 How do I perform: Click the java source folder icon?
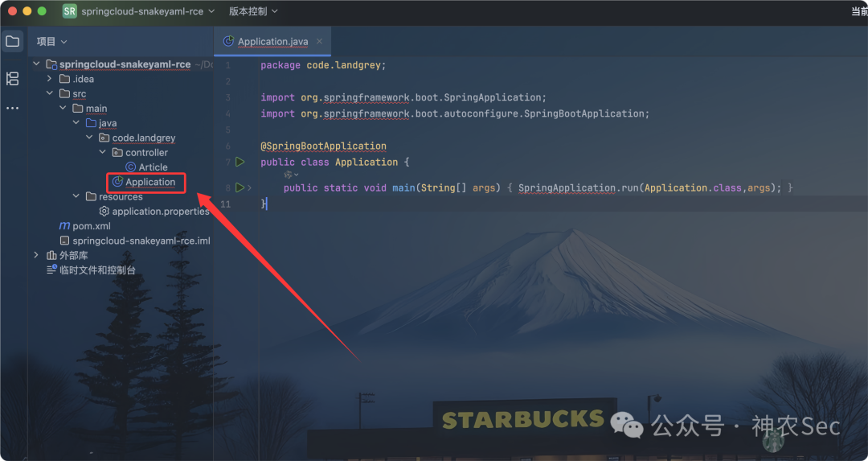click(x=92, y=123)
